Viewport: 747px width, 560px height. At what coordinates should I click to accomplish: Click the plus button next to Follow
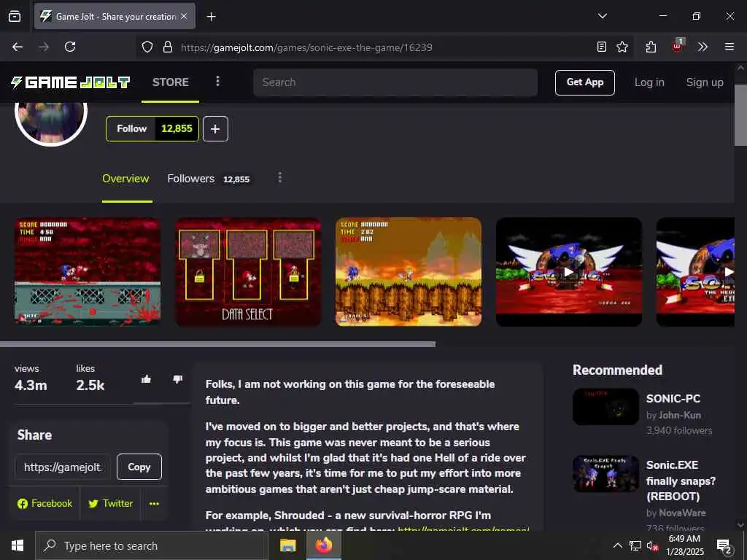(215, 128)
